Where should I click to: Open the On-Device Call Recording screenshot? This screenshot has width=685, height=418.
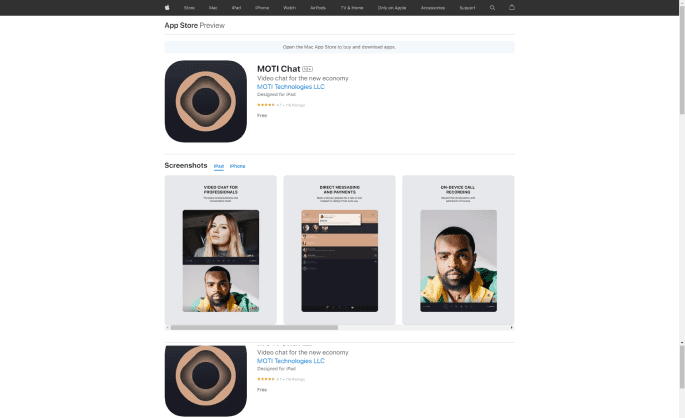click(458, 250)
